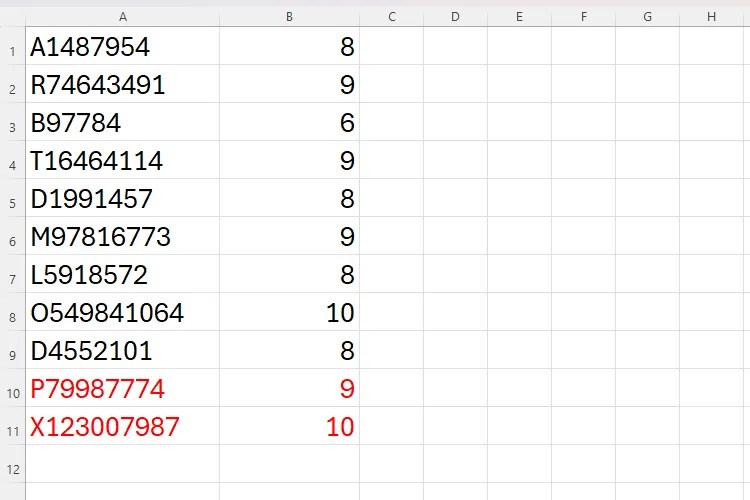Click row 3 header
The image size is (750, 500).
coord(12,122)
